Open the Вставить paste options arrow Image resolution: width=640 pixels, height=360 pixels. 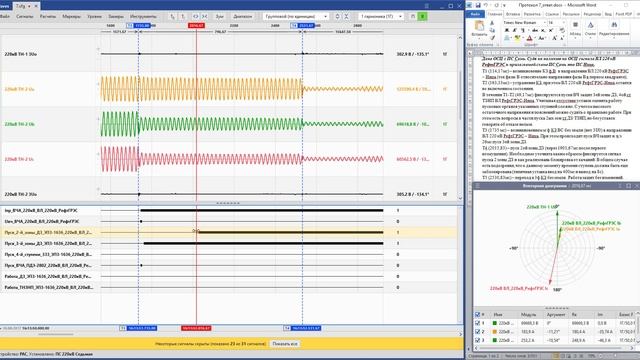point(479,38)
